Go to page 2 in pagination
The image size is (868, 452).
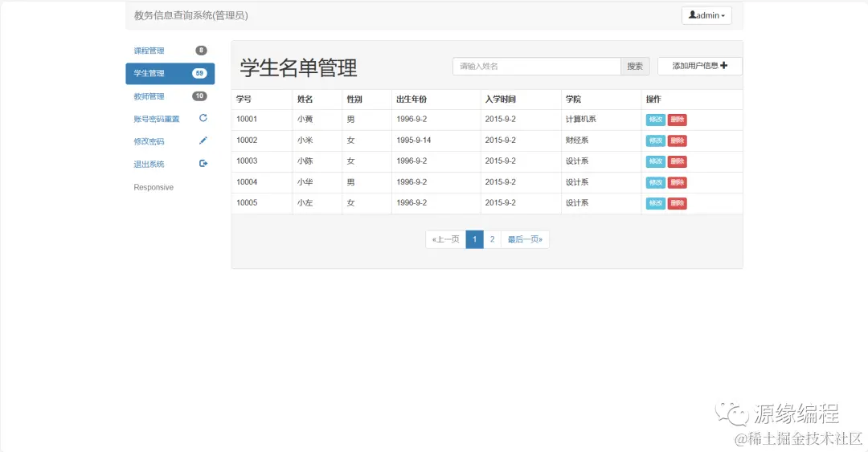tap(492, 239)
